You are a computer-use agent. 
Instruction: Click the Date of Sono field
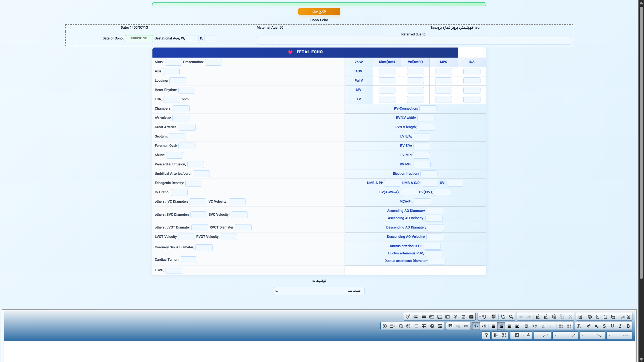pos(139,38)
